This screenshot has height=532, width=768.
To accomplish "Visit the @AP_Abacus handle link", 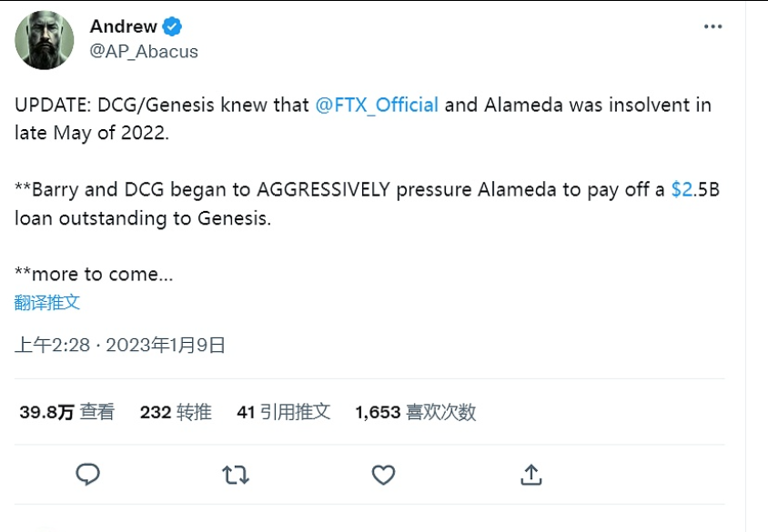I will pyautogui.click(x=144, y=52).
